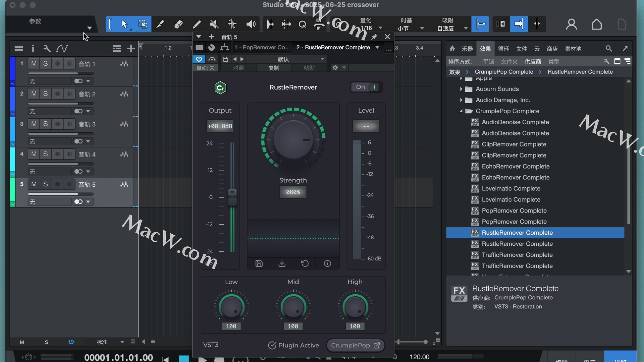Click Plugin Active status
The height and width of the screenshot is (362, 644).
pos(293,345)
